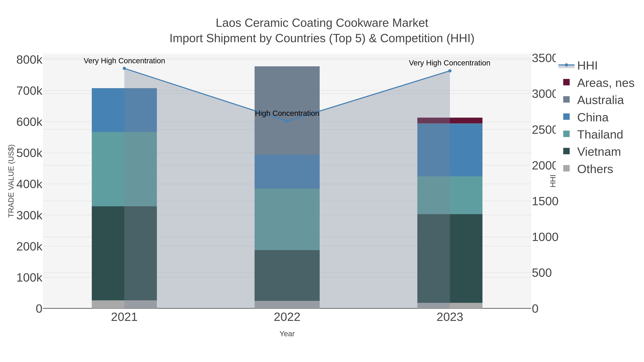The image size is (644, 362).
Task: Click the 2021 Vietnam bar segment
Action: [124, 253]
